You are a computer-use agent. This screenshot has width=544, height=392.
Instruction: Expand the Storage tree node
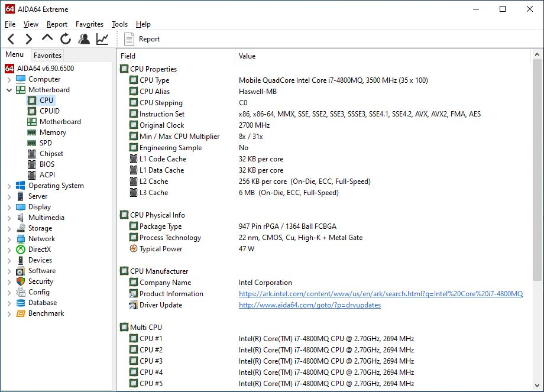[x=9, y=229]
